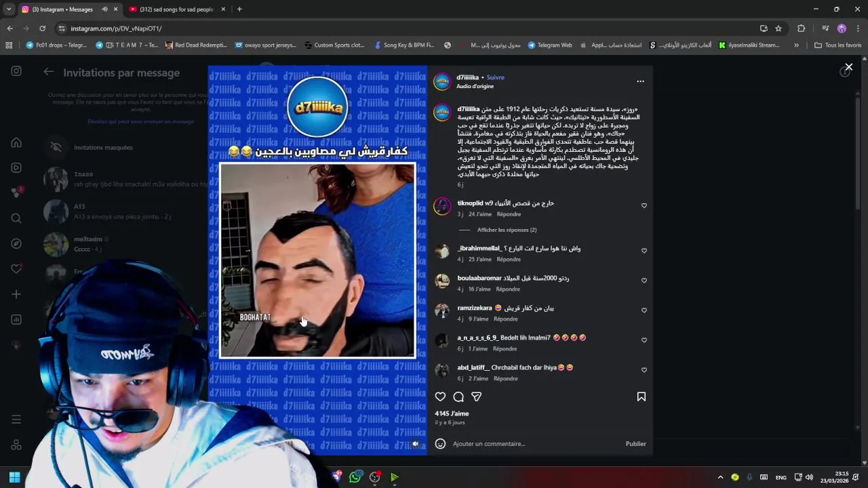This screenshot has height=488, width=868.
Task: Open Notifications heart in Instagram sidebar
Action: coord(16,269)
